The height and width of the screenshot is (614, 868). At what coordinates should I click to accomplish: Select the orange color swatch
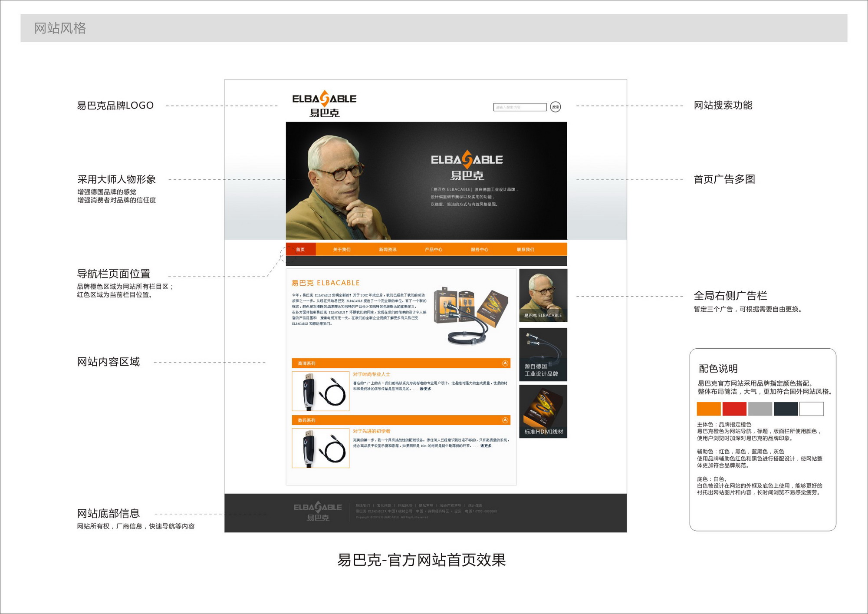(x=709, y=409)
